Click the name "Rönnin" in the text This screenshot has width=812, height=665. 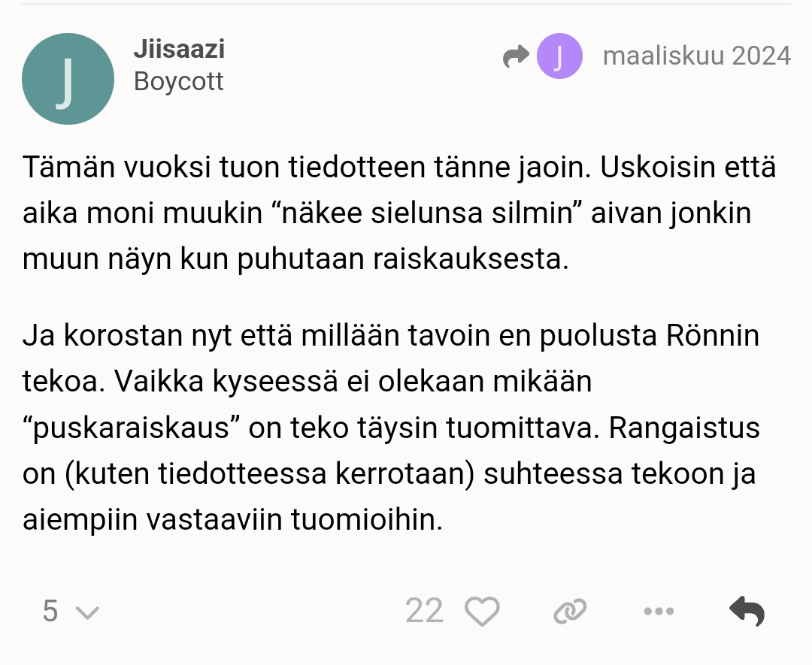point(713,335)
